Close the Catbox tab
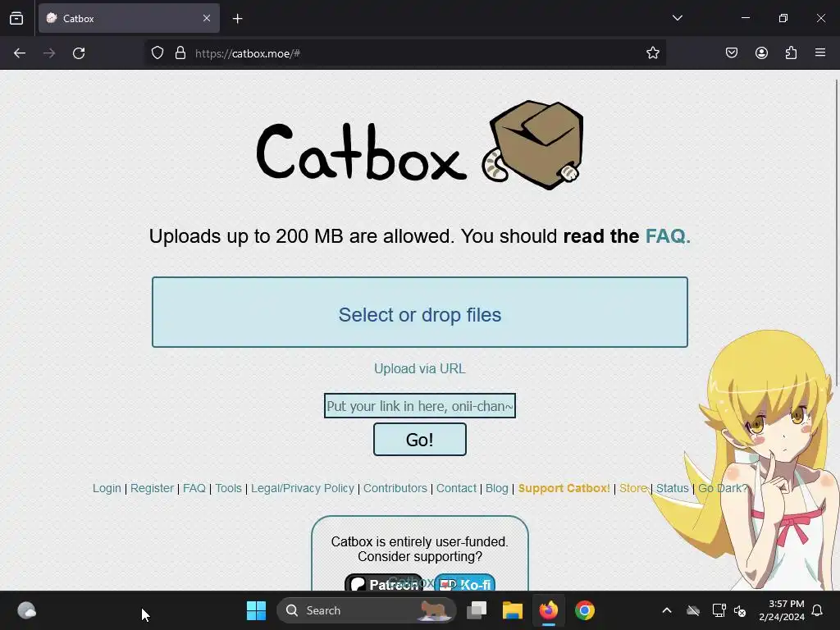The height and width of the screenshot is (630, 840). (x=207, y=18)
